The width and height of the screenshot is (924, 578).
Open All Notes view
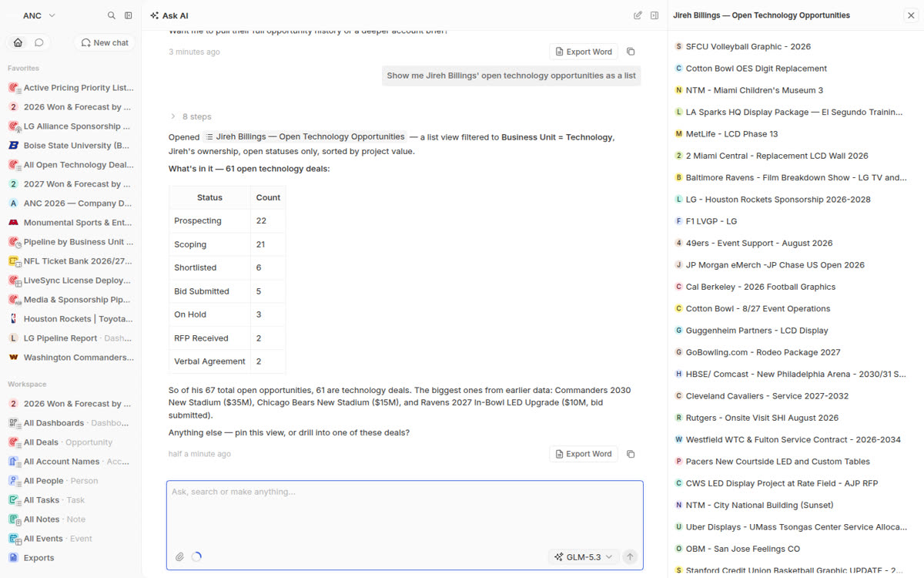coord(71,519)
